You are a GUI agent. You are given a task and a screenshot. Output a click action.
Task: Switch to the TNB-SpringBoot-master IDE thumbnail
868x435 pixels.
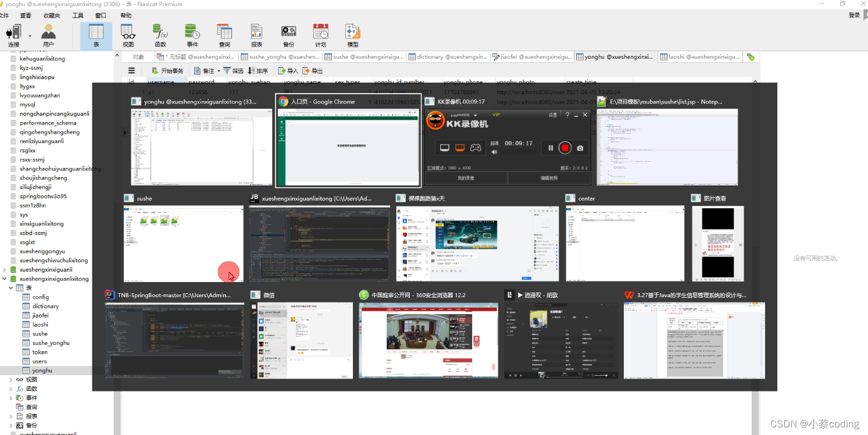tap(174, 334)
